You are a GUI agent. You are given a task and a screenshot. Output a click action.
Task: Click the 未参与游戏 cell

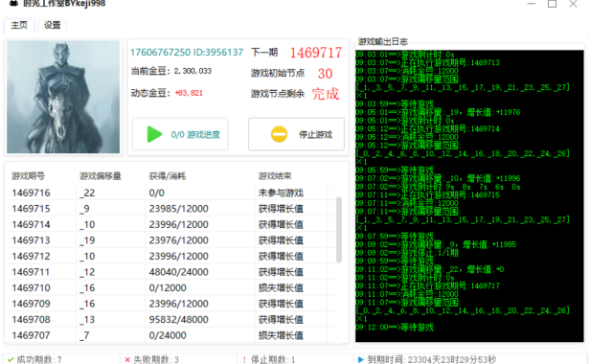(281, 193)
